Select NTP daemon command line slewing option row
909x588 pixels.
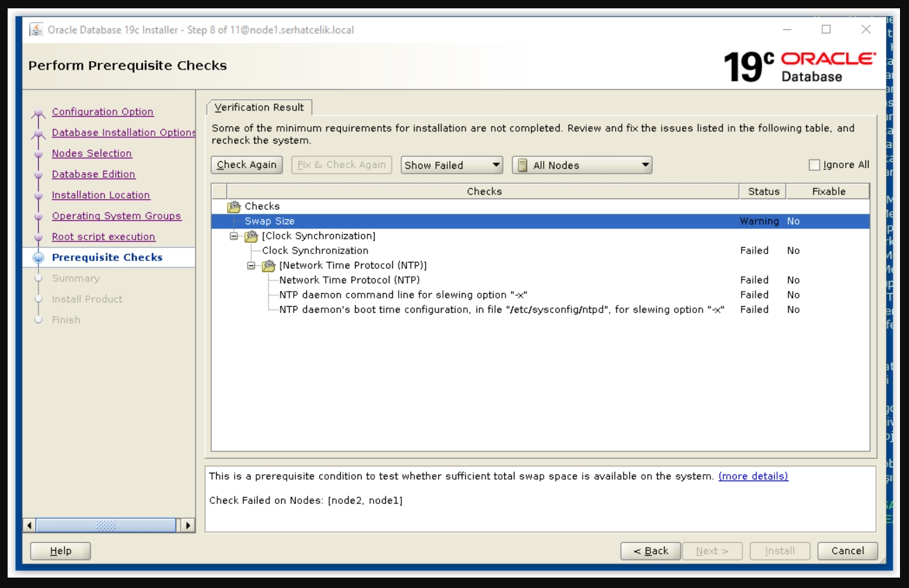pos(540,295)
